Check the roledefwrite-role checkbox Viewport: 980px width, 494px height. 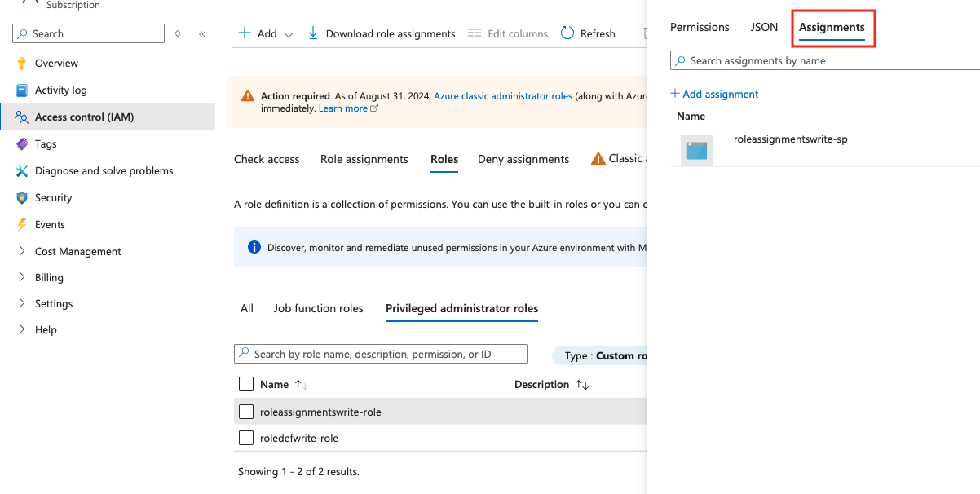(246, 438)
